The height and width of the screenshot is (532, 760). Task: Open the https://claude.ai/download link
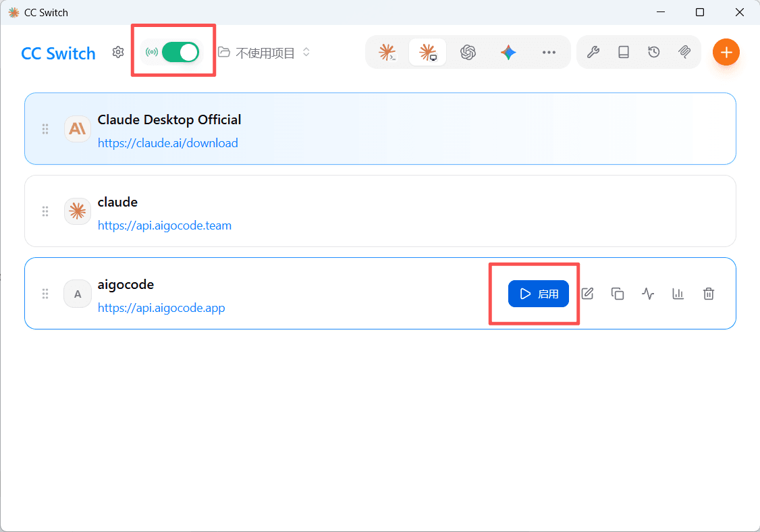pyautogui.click(x=167, y=143)
